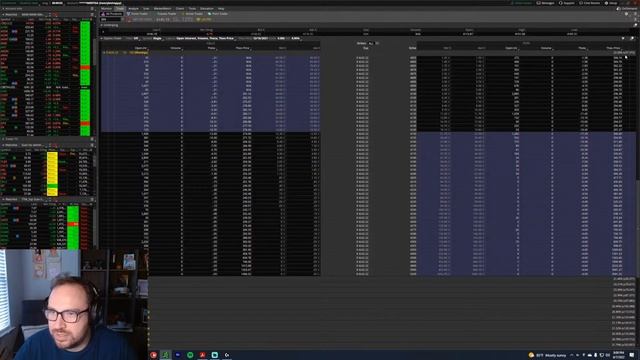
Task: Click the green bar column in third watchlist
Action: coord(73,227)
